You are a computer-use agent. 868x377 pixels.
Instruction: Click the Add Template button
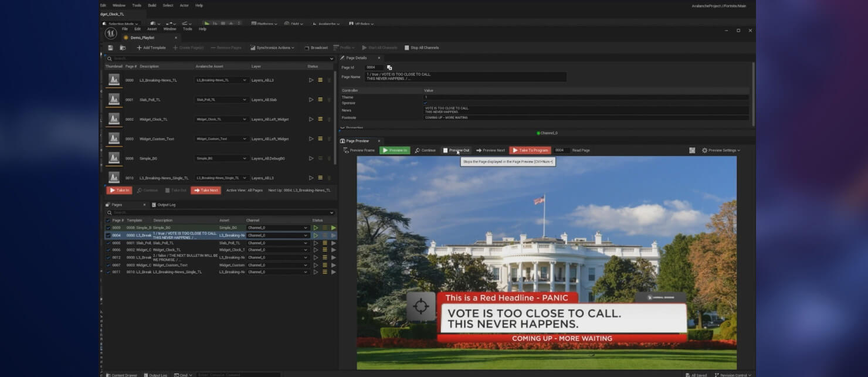pos(151,47)
